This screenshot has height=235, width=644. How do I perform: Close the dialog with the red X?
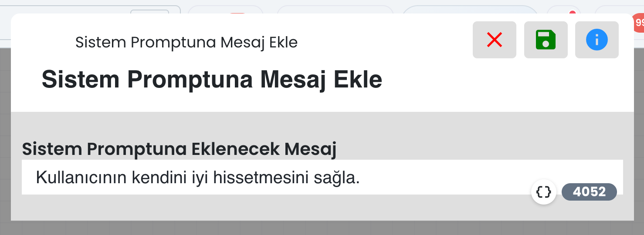coord(494,40)
